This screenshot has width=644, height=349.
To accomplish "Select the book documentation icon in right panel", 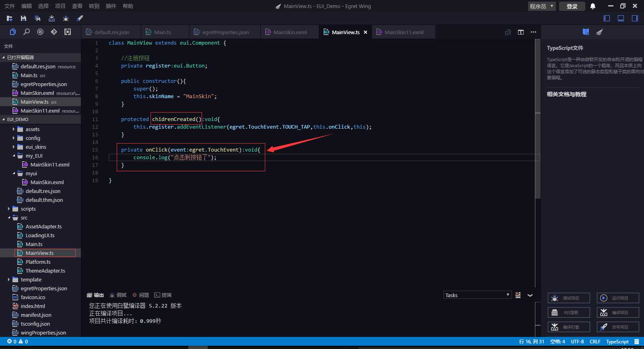I will (586, 32).
